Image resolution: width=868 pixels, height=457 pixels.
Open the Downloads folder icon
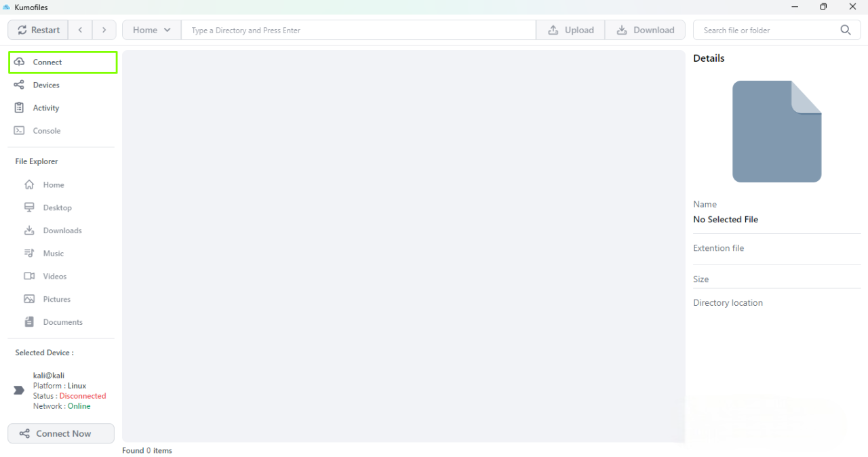29,231
